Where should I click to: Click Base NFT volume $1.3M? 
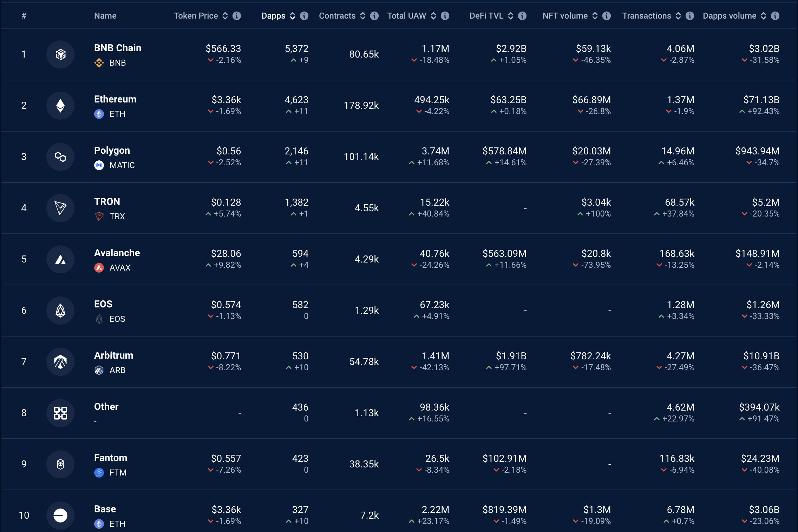tap(597, 510)
